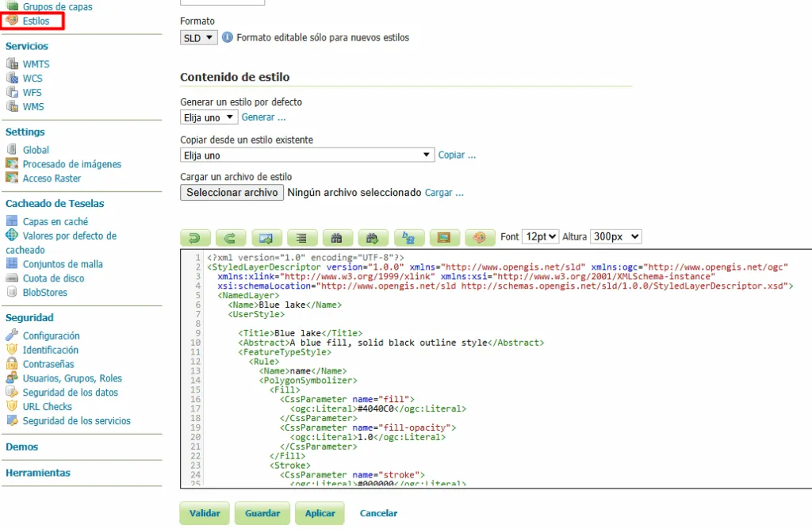Open the Herramientas section
Viewport: 812px width, 529px height.
[38, 473]
